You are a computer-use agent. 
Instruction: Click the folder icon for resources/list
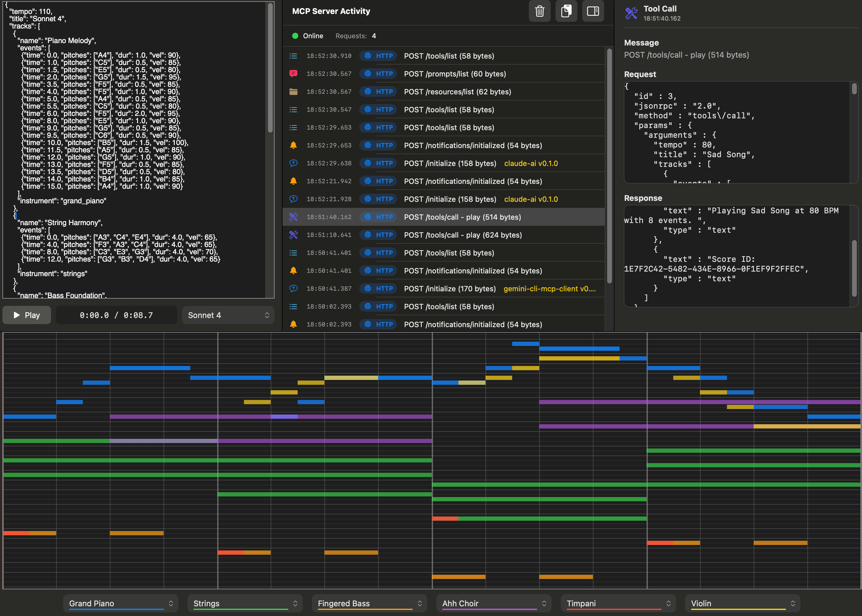(x=293, y=92)
